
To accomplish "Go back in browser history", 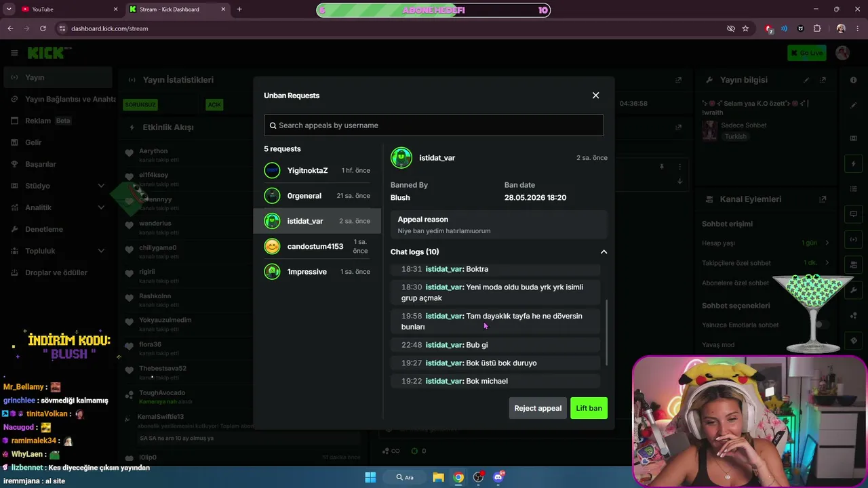I will click(x=10, y=28).
